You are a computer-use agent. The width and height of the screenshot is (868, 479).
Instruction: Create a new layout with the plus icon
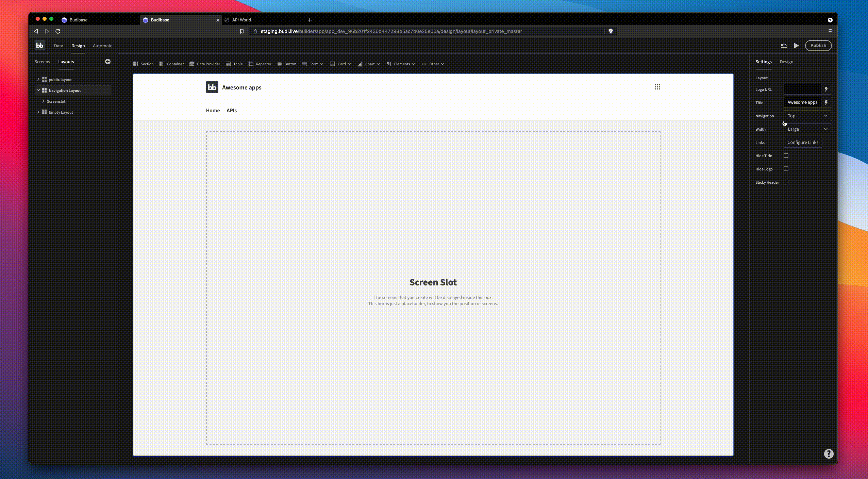[x=107, y=62]
